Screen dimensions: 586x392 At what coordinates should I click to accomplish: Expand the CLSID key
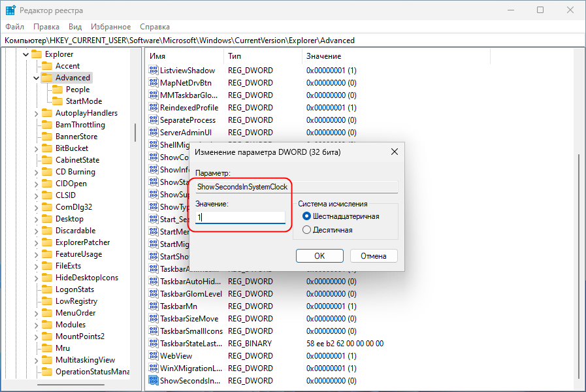(36, 196)
